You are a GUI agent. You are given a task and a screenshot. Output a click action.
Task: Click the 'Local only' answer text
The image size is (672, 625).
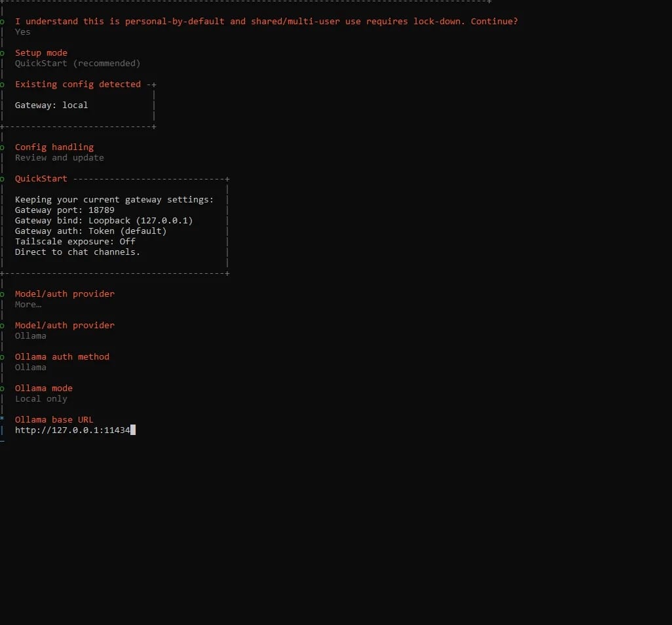pos(41,399)
